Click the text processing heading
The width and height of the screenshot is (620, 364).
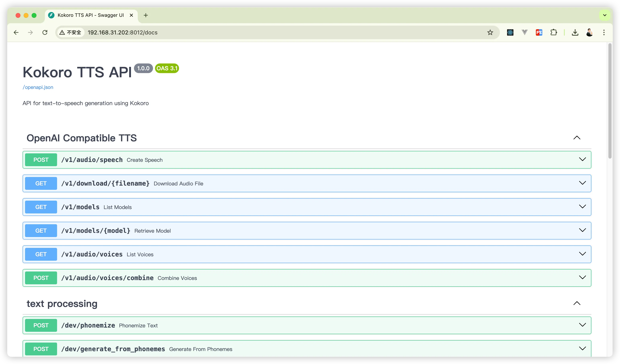[62, 304]
